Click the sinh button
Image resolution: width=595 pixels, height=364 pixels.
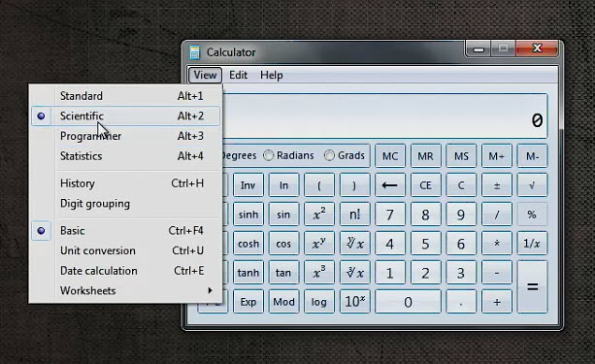(x=248, y=215)
